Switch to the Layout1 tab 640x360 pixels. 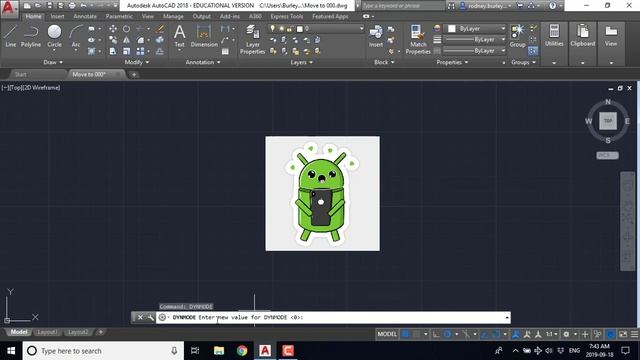[x=47, y=332]
